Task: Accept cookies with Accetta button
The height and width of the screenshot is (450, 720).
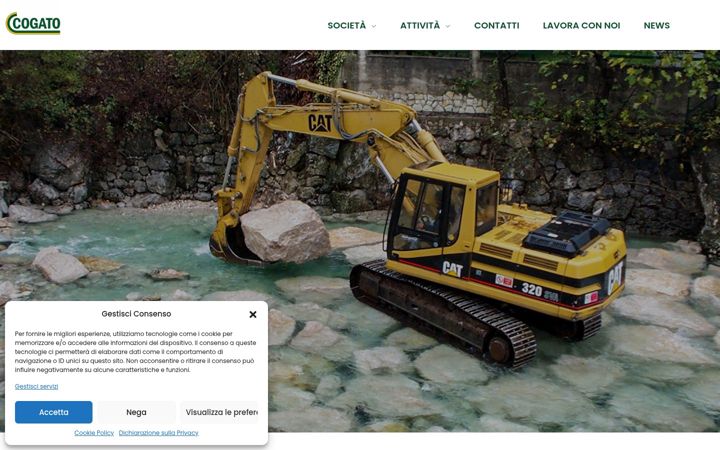Action: point(54,412)
